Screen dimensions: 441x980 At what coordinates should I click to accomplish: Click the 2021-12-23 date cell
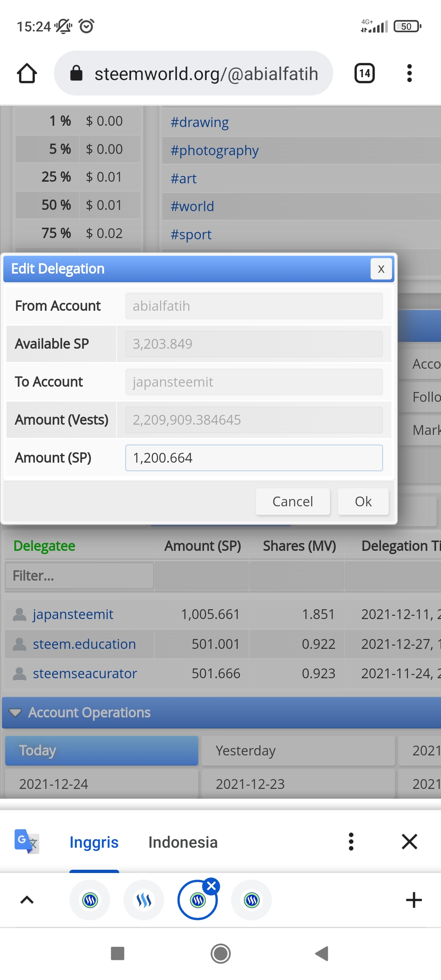pos(298,784)
